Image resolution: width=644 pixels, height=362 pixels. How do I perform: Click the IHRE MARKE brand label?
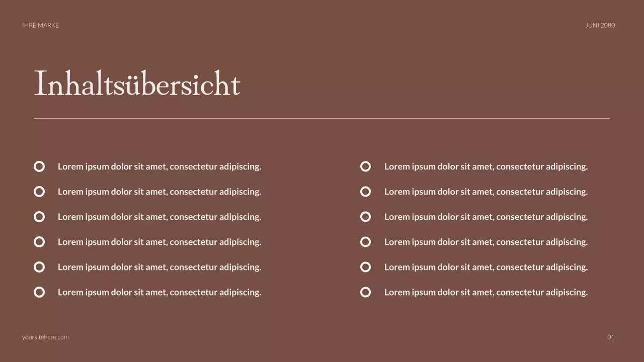point(40,25)
